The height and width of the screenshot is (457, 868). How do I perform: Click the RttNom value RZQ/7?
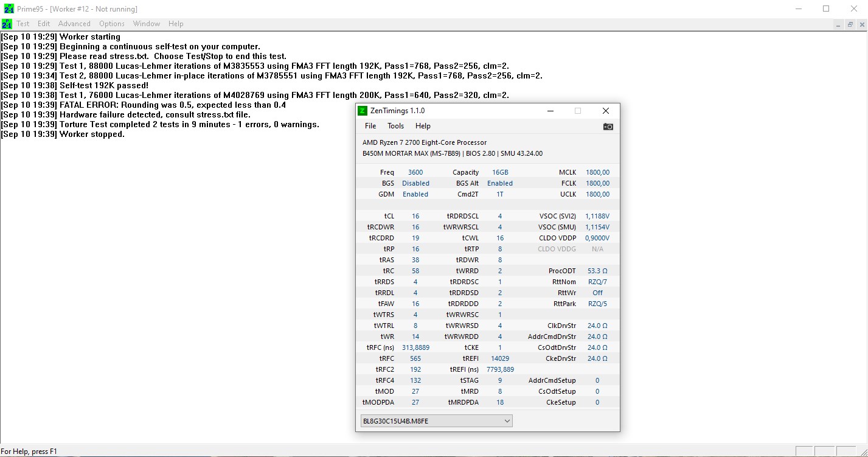(597, 282)
